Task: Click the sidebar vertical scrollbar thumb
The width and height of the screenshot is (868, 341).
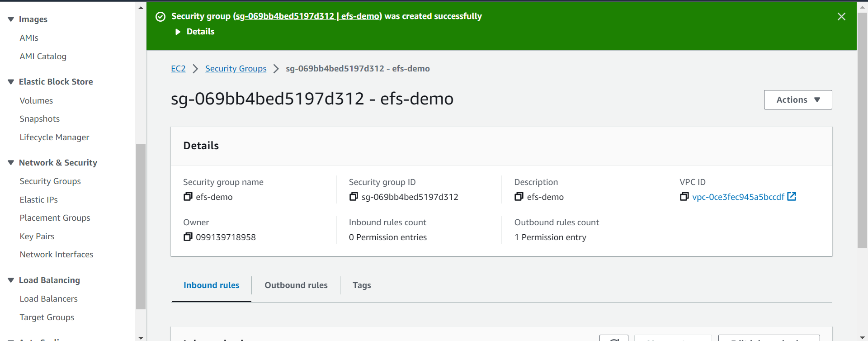Action: (141, 226)
